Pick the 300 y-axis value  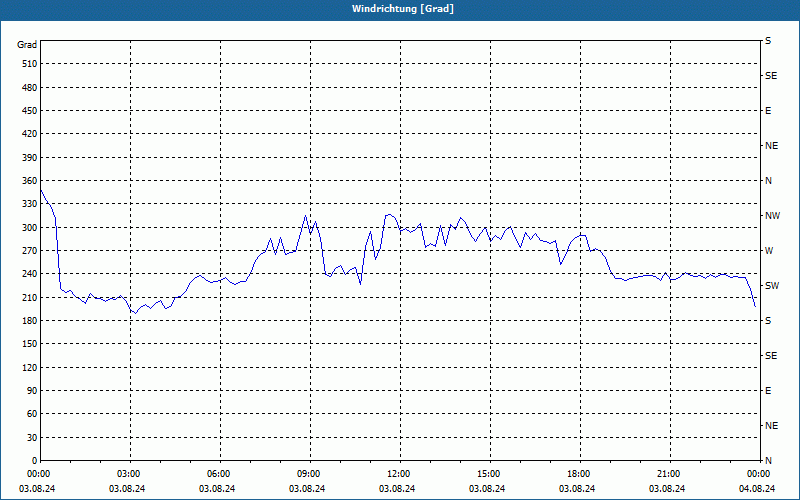30,228
